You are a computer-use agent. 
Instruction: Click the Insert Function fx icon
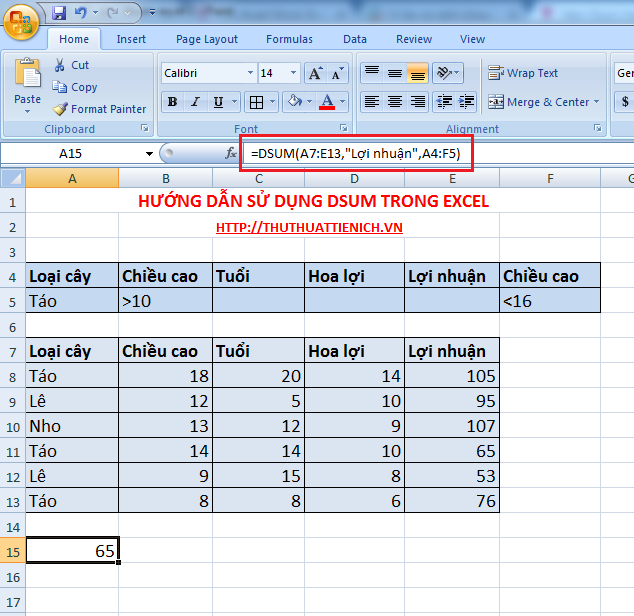(x=231, y=153)
